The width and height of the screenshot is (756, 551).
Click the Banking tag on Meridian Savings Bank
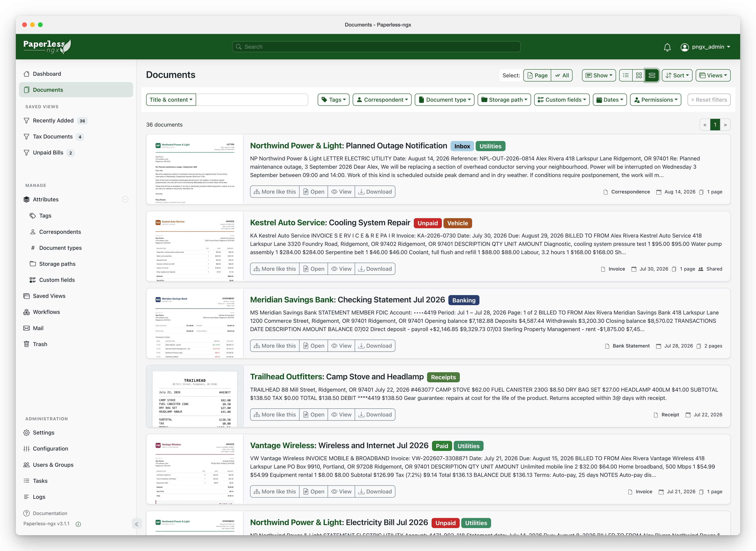point(464,300)
